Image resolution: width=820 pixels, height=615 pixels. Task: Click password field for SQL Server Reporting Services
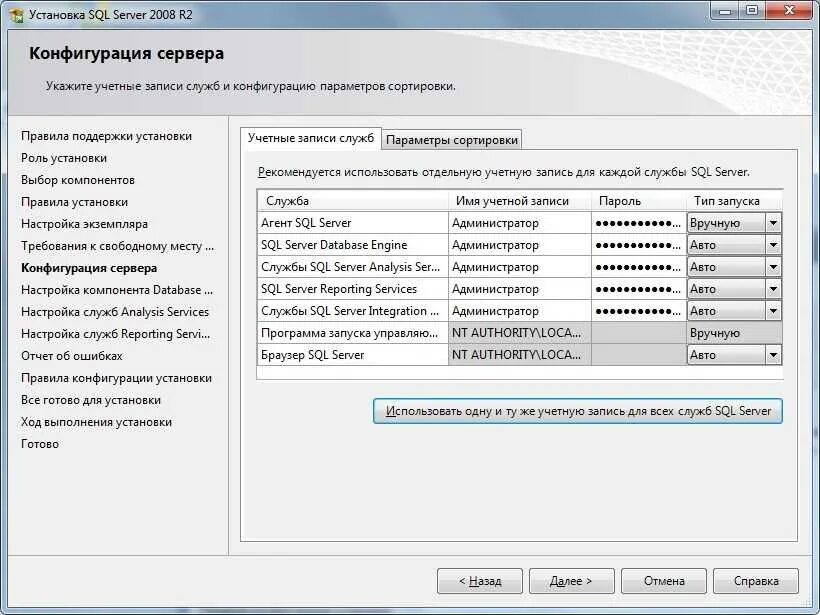639,289
